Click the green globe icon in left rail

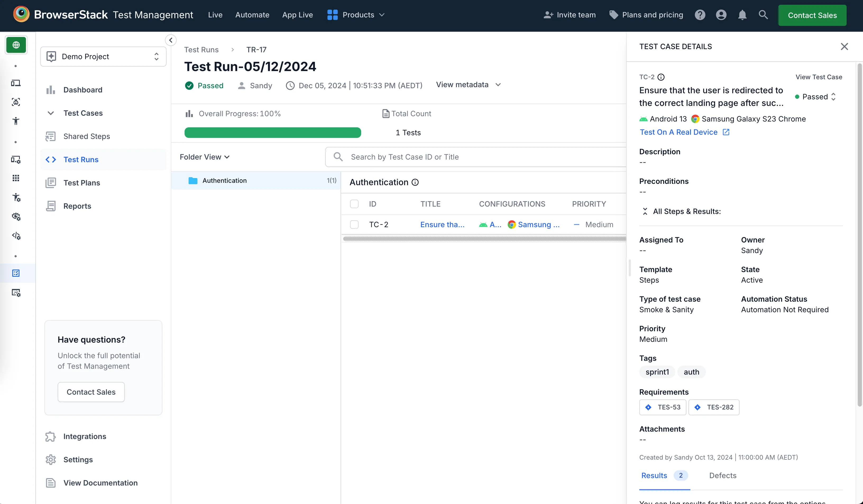16,45
